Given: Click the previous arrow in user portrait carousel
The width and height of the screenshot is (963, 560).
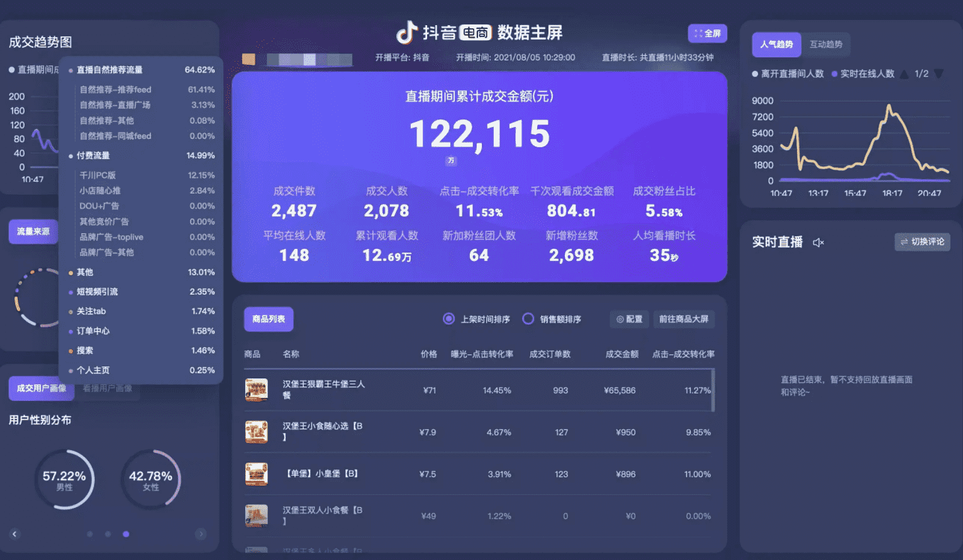Looking at the screenshot, I should pyautogui.click(x=14, y=534).
